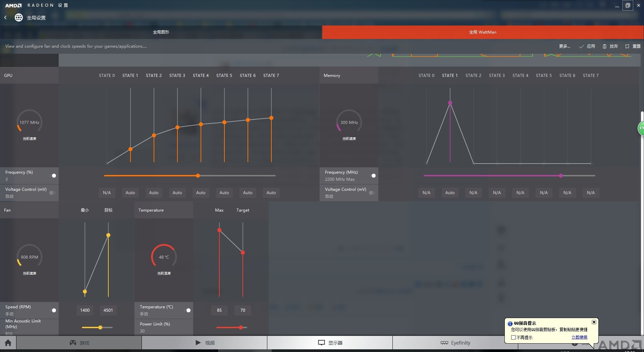Open the Eyefinity tab
The width and height of the screenshot is (644, 352).
coord(455,343)
